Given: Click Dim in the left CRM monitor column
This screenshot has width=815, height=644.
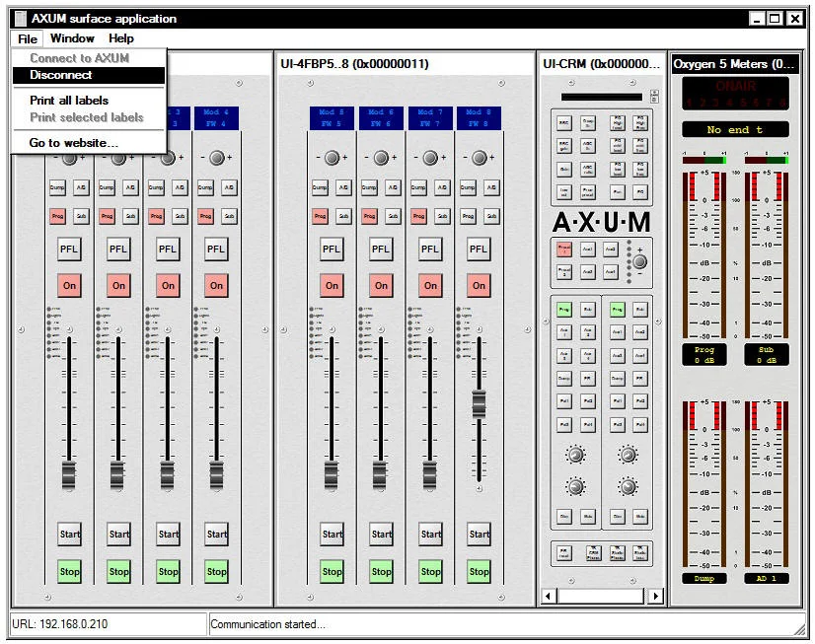Looking at the screenshot, I should tap(564, 516).
